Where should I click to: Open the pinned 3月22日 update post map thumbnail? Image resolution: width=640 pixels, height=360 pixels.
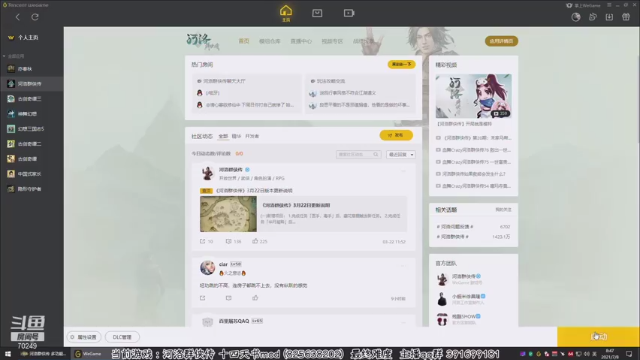point(228,214)
